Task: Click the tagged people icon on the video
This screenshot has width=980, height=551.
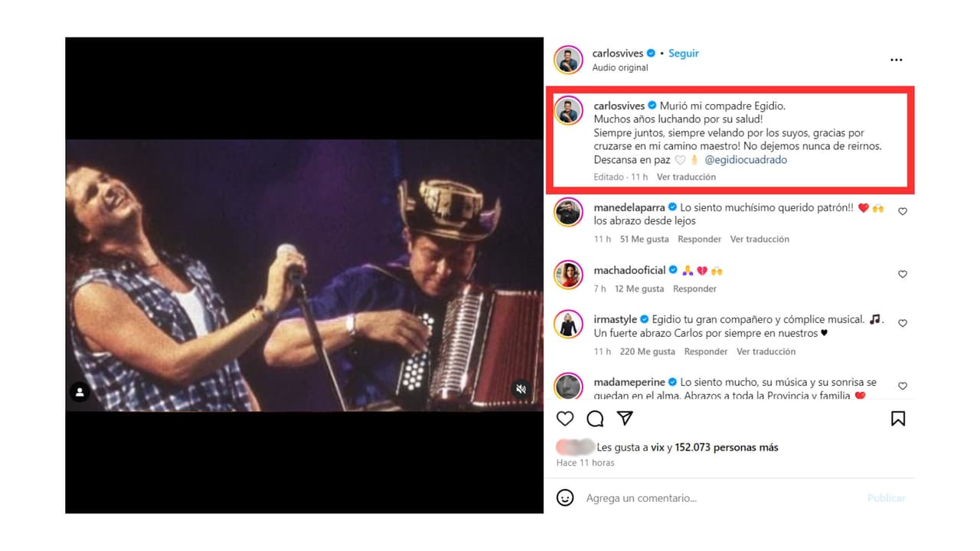Action: click(x=79, y=390)
